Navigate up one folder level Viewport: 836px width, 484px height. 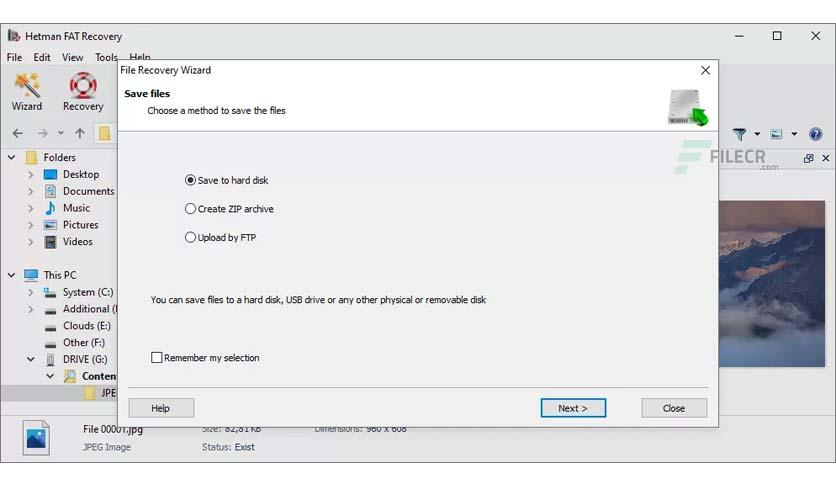point(80,133)
